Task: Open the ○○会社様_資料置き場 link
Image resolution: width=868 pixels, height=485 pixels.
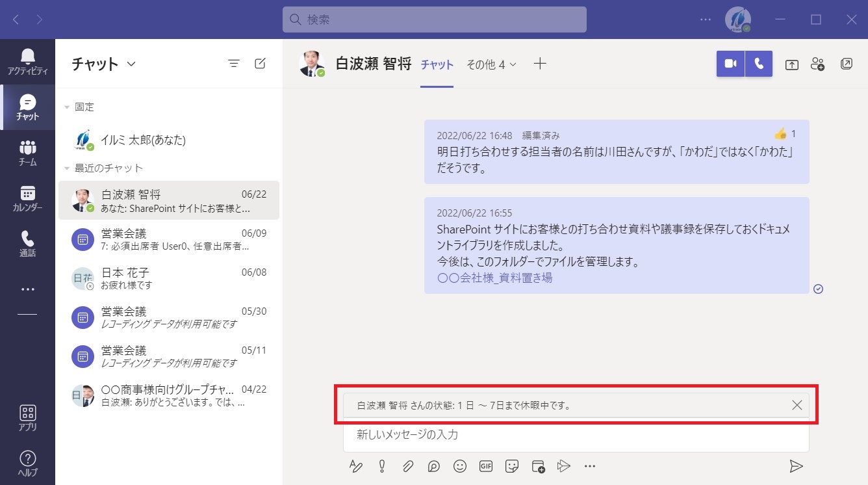Action: tap(494, 278)
